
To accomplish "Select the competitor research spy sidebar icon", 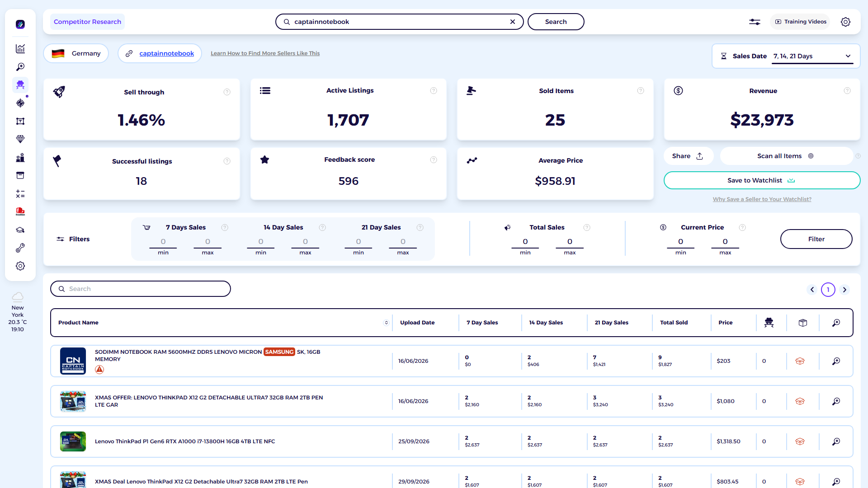I will click(20, 85).
